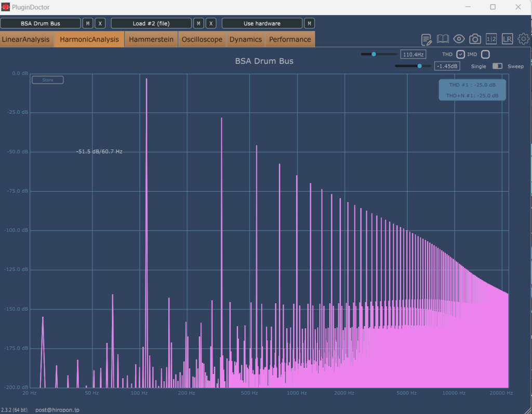Click the THD+N #1: -25.0 dB text
532x414 pixels.
point(472,96)
